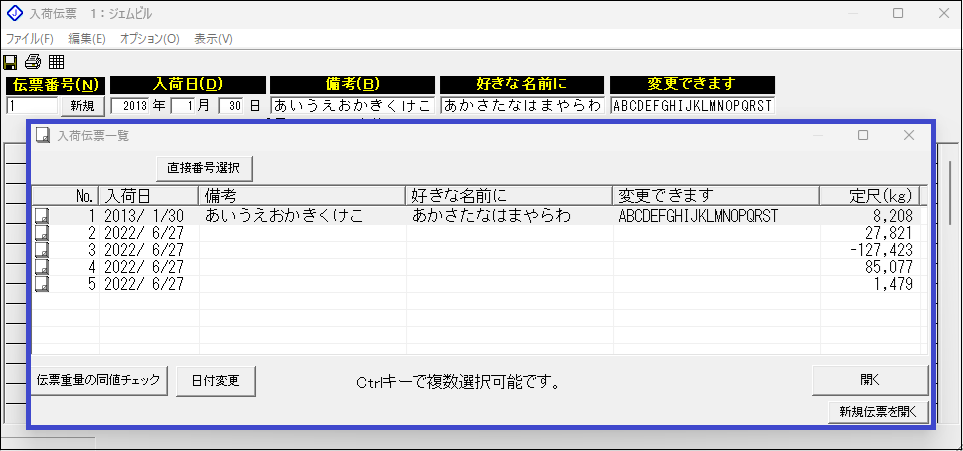Open the オプション(O) menu
963x451 pixels.
[149, 39]
